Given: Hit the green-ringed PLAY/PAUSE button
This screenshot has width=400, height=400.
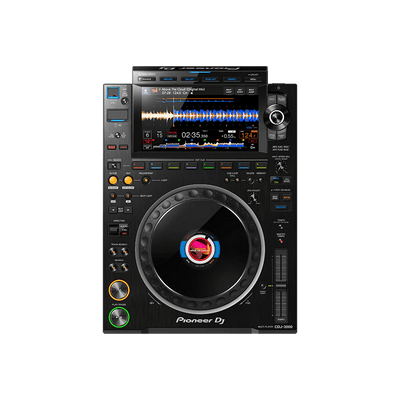Looking at the screenshot, I should (119, 317).
